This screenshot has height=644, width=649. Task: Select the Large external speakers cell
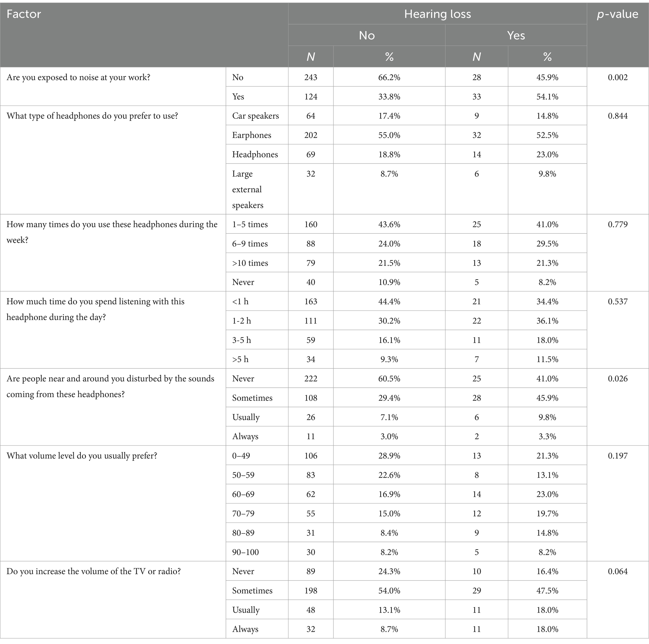pyautogui.click(x=247, y=189)
